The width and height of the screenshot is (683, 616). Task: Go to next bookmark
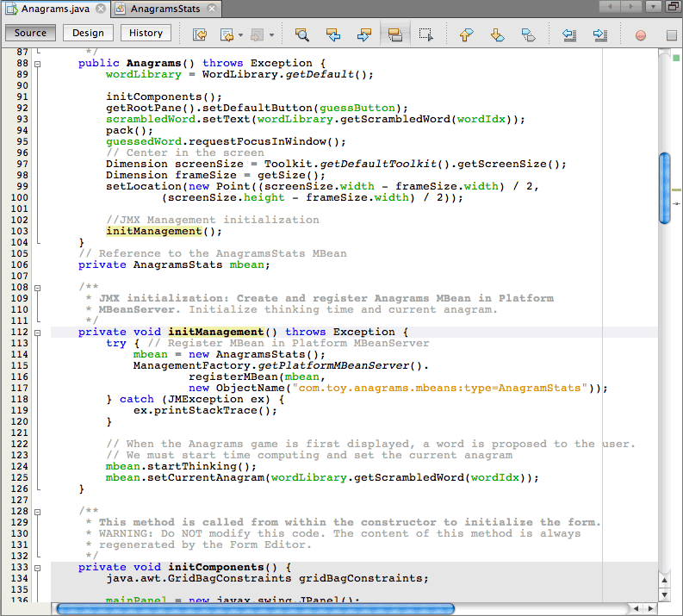tap(497, 34)
